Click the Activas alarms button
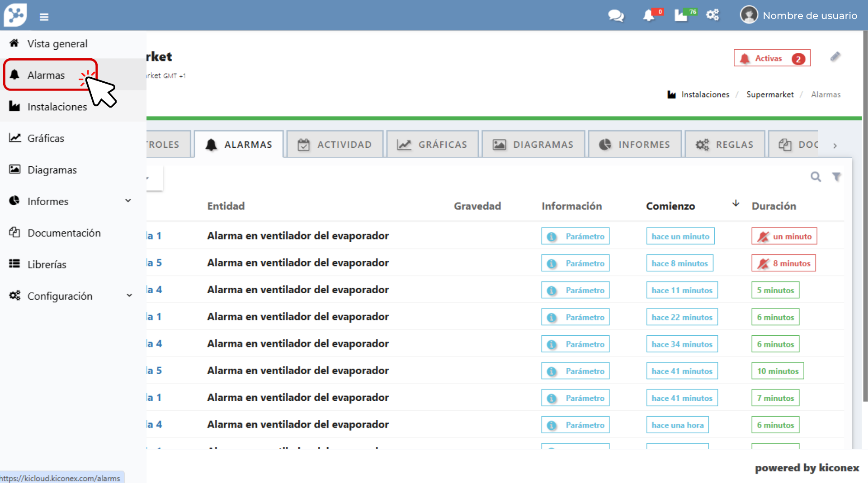Viewport: 868px width, 488px height. (772, 58)
